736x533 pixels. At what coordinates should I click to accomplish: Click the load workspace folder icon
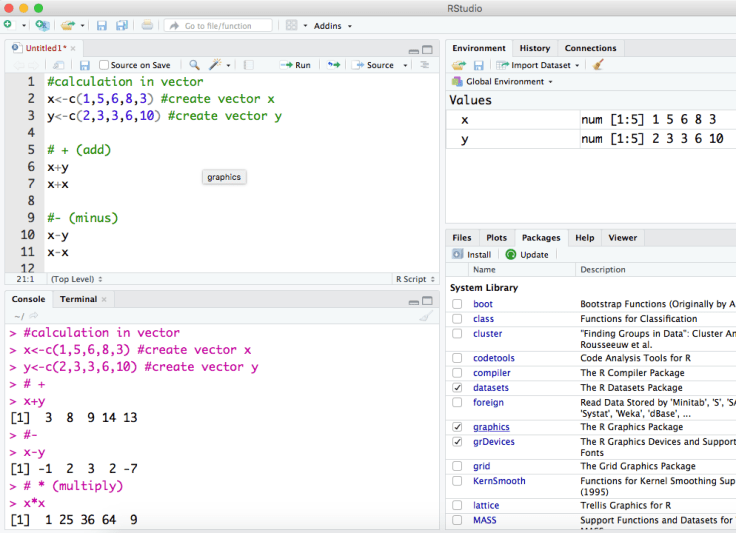click(459, 65)
